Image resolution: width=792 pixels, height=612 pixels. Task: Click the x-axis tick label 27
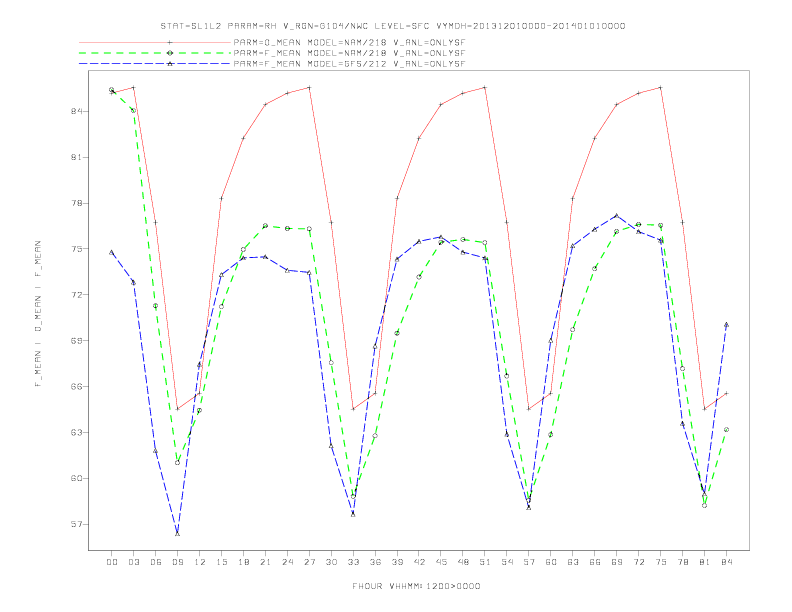309,562
